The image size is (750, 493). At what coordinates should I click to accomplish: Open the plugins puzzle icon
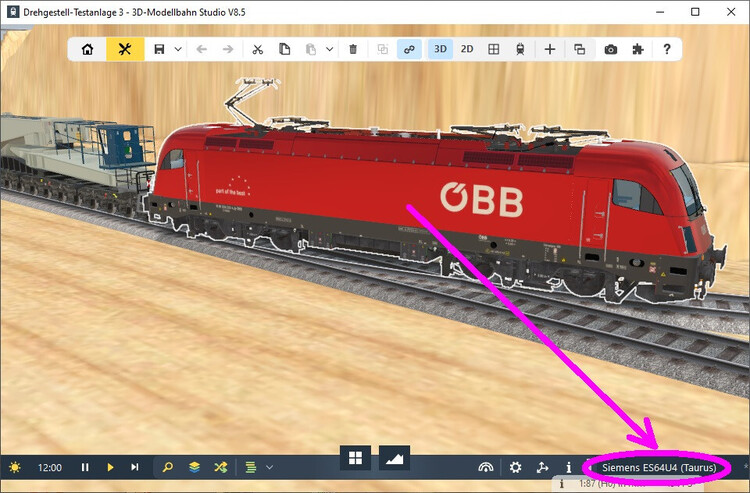click(638, 49)
